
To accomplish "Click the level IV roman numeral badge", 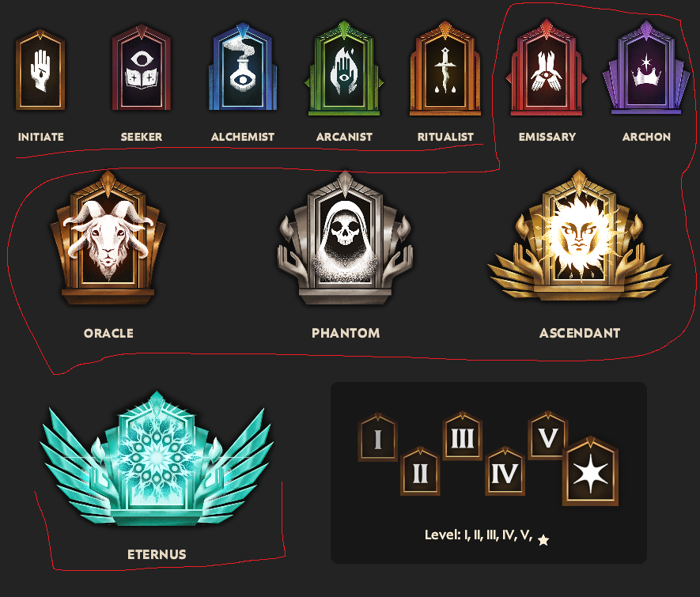I will point(505,471).
